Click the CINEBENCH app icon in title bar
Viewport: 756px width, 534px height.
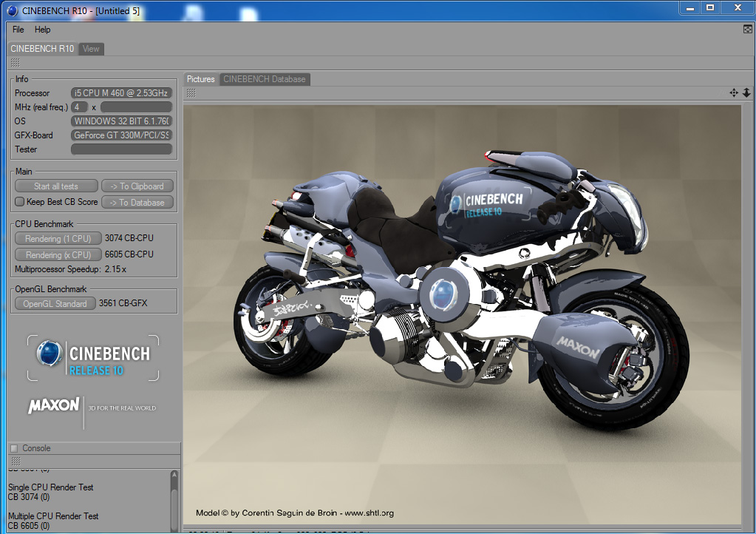click(13, 10)
